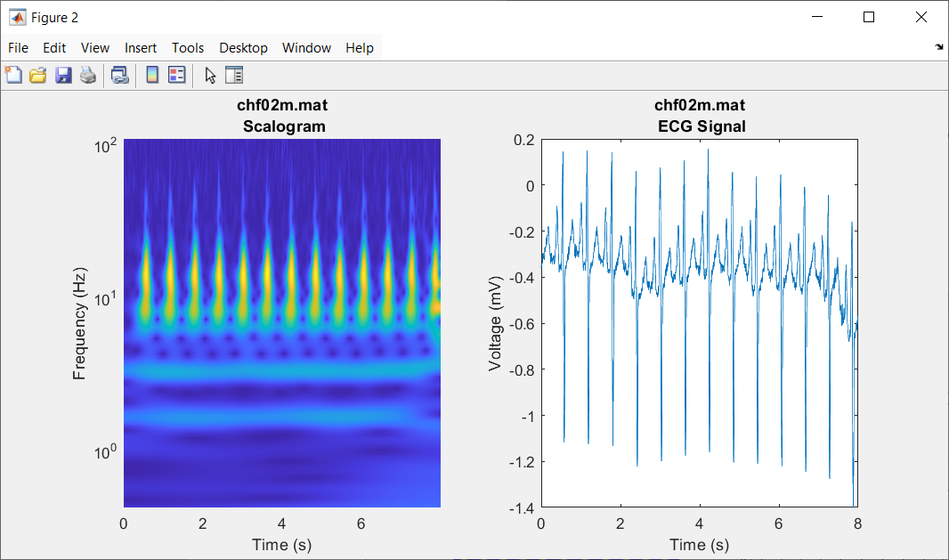Click the 10² frequency tick label
The height and width of the screenshot is (560, 949).
[x=105, y=145]
